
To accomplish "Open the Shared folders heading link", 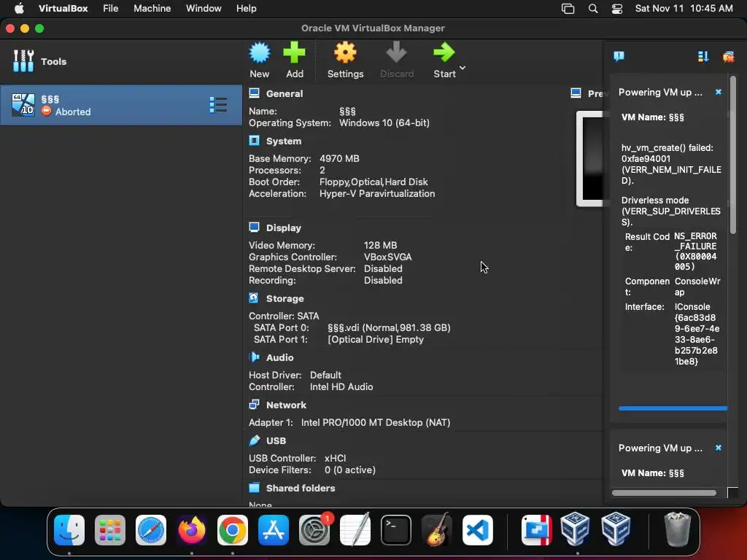I will (x=301, y=488).
